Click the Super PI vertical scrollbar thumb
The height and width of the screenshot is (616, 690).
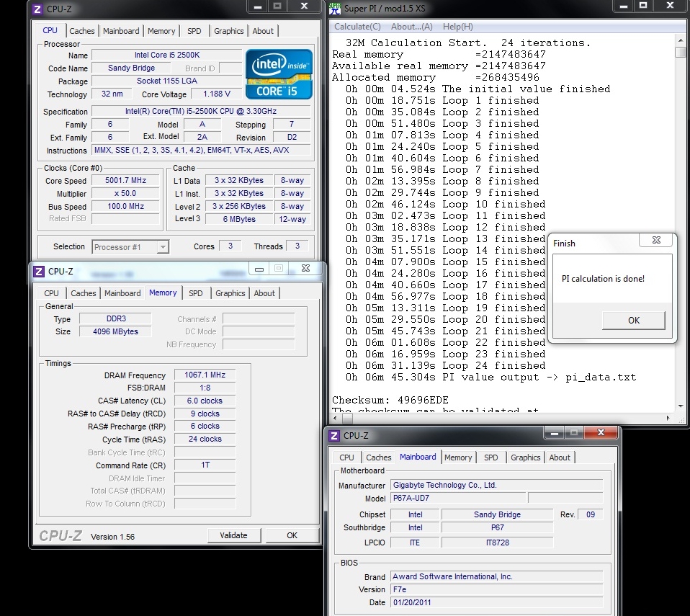click(x=681, y=53)
